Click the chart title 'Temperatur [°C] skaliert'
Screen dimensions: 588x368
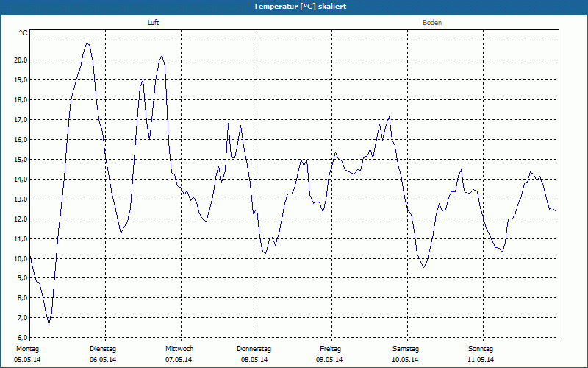(300, 7)
